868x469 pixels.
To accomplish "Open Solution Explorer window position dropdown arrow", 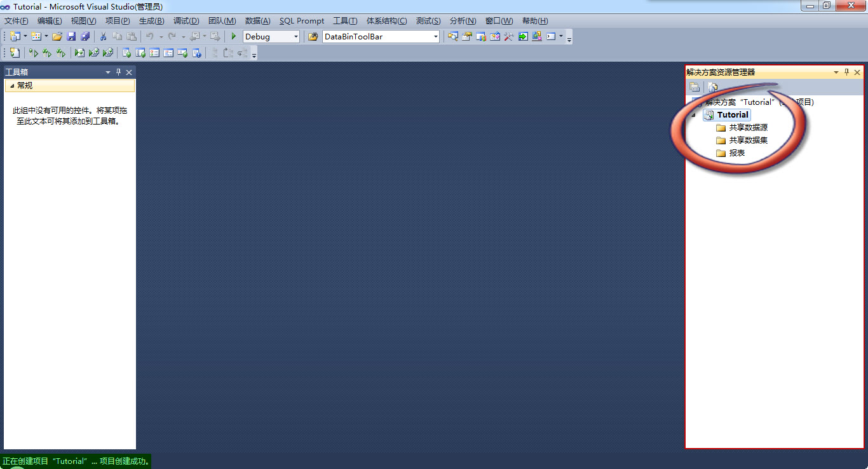I will coord(836,72).
